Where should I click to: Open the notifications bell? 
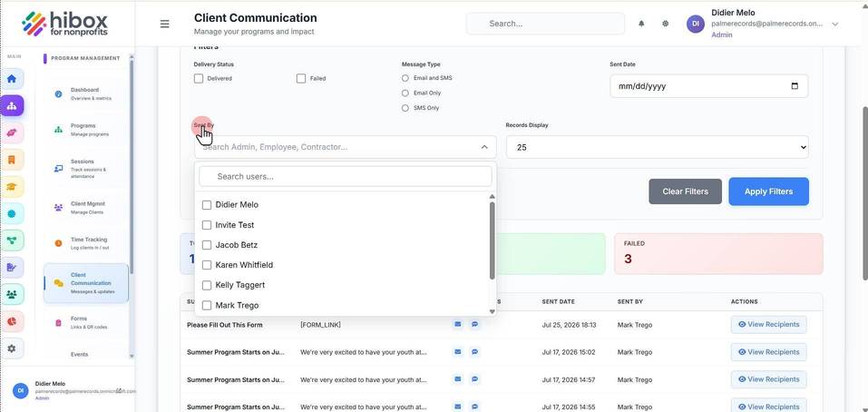click(641, 24)
